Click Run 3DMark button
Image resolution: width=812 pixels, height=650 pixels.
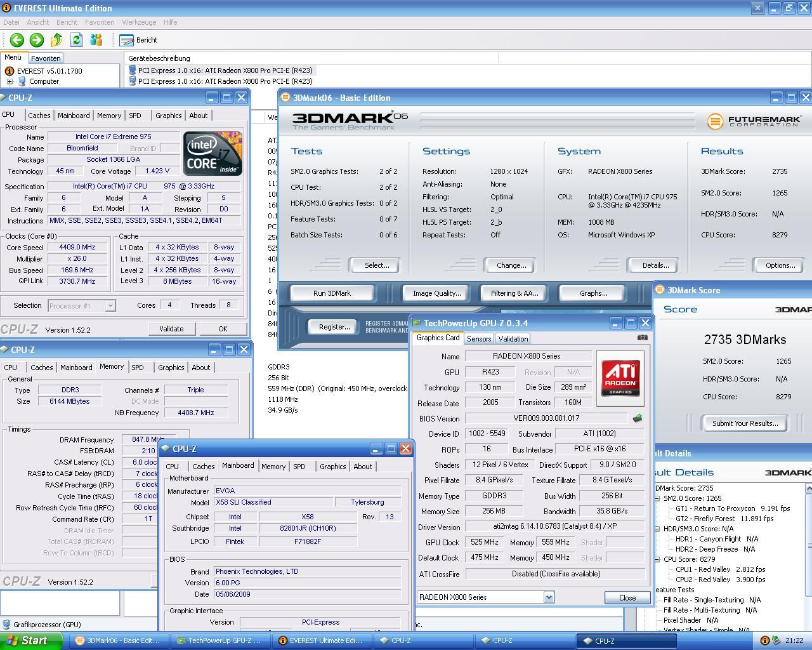pos(332,293)
